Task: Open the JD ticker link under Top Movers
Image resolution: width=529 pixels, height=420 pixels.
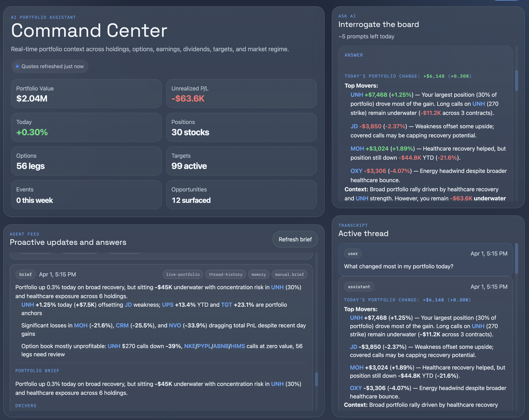Action: [354, 126]
